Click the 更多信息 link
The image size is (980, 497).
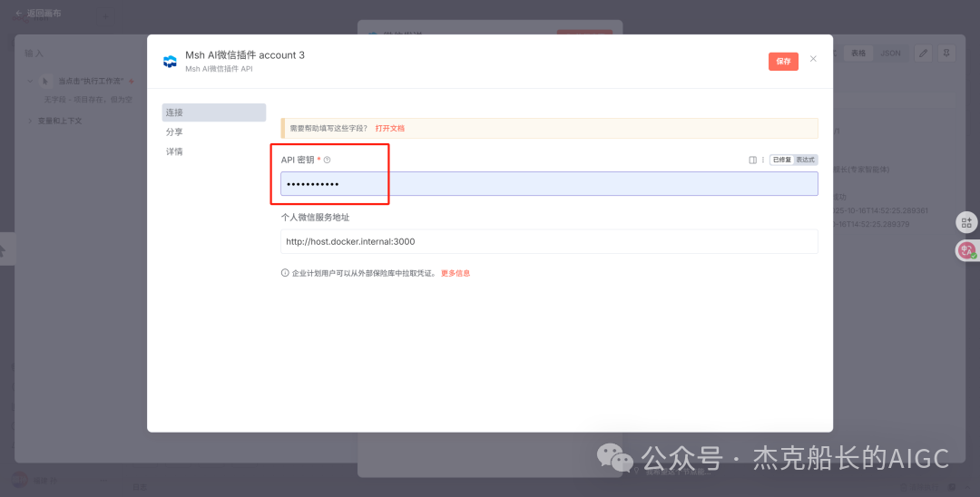(x=456, y=273)
